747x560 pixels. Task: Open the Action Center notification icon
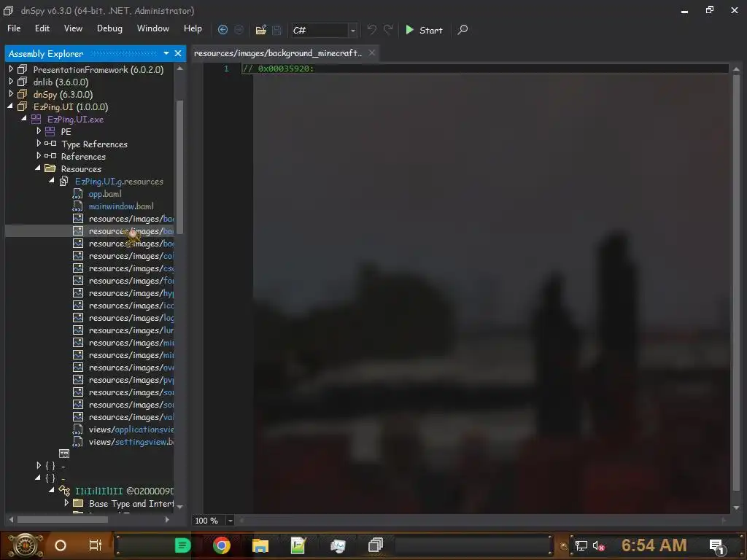point(717,546)
